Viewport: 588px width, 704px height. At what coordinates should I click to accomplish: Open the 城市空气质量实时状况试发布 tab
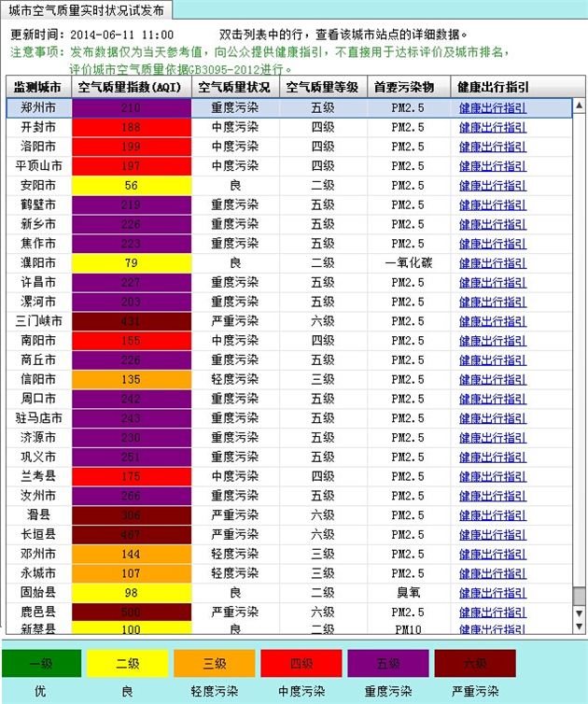[x=86, y=10]
